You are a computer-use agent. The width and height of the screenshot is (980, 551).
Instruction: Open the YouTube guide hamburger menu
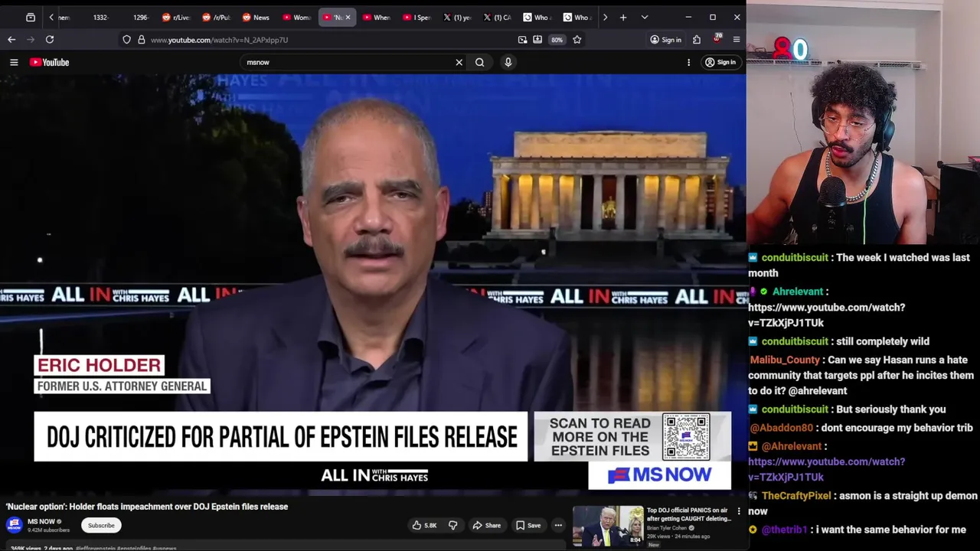click(14, 62)
